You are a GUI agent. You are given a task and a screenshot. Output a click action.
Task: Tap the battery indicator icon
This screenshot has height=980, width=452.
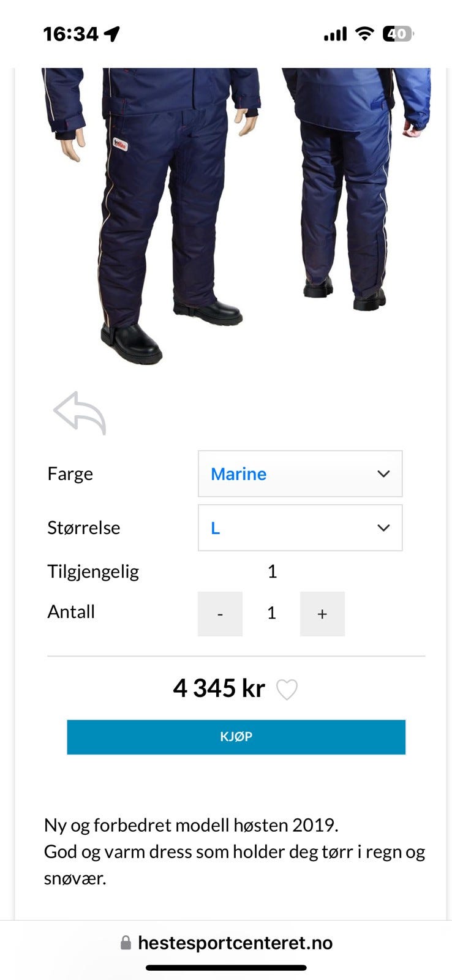tap(398, 34)
